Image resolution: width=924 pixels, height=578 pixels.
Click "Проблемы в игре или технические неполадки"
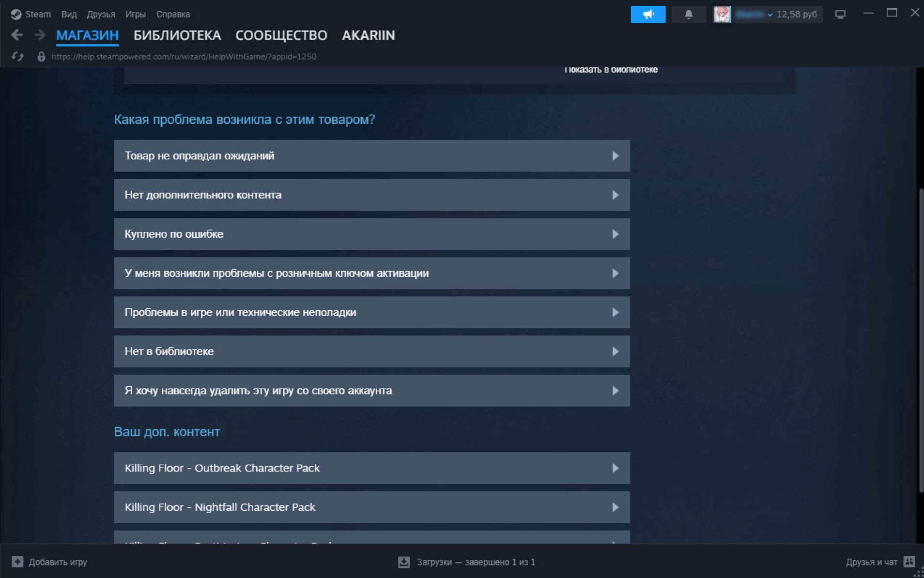pyautogui.click(x=371, y=312)
